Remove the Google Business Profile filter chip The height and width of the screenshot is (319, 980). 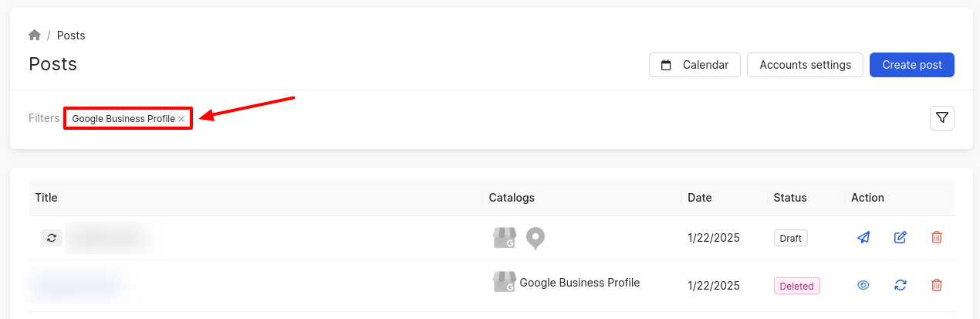[x=181, y=119]
